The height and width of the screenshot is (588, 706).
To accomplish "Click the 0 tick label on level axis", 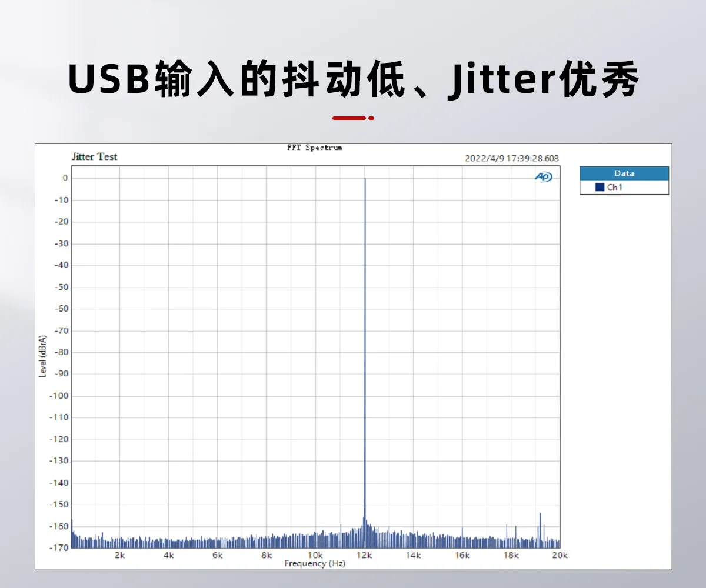I will coord(65,178).
